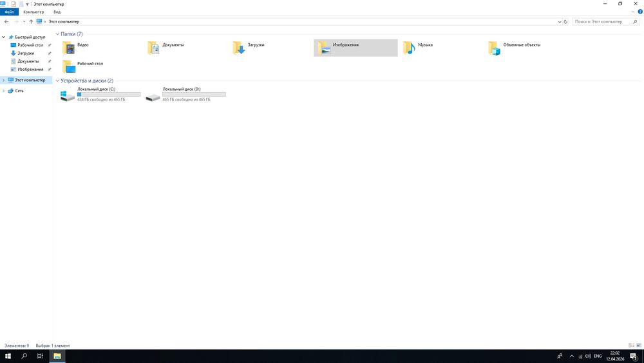644x363 pixels.
Task: Go back with the back arrow
Action: [x=6, y=22]
